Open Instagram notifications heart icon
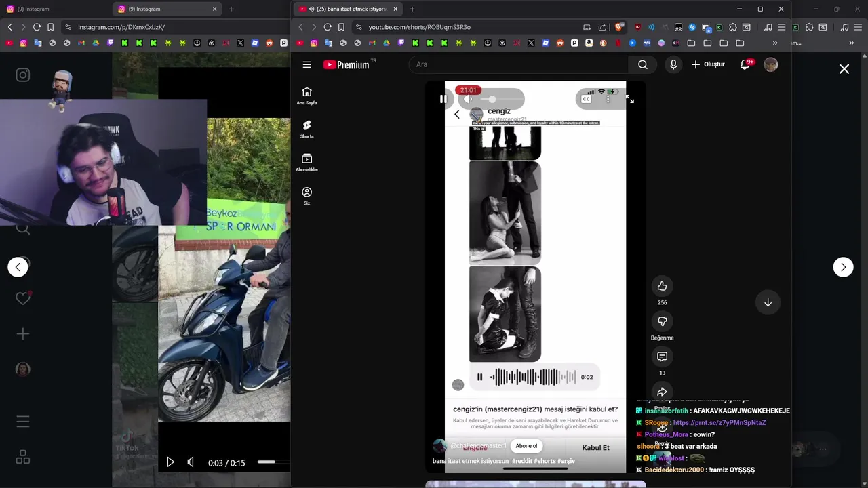The width and height of the screenshot is (868, 488). pyautogui.click(x=23, y=298)
